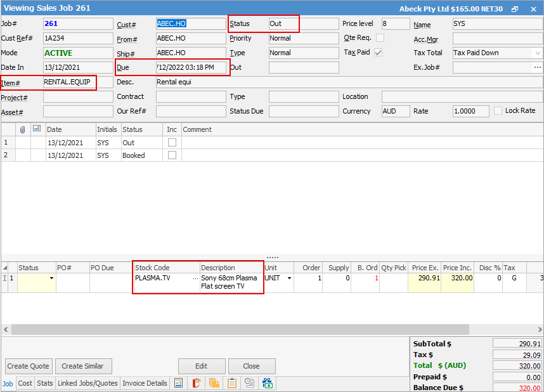This screenshot has width=544, height=392.
Task: Click the Item# field showing RENTAL.EQUIP
Action: (x=78, y=82)
